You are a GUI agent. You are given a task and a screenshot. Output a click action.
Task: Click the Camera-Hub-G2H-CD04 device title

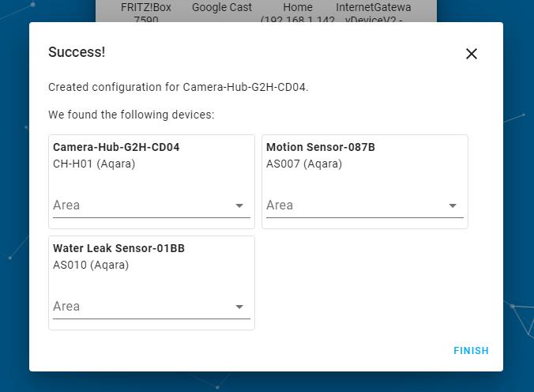click(x=116, y=147)
